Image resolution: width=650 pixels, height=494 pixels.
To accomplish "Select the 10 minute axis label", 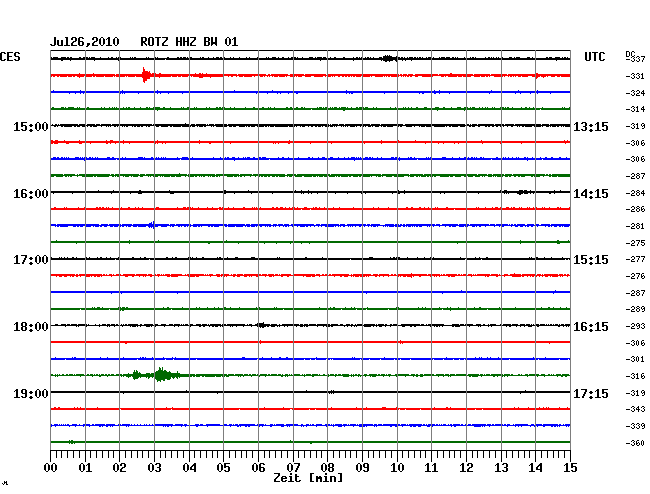I will click(x=397, y=468).
